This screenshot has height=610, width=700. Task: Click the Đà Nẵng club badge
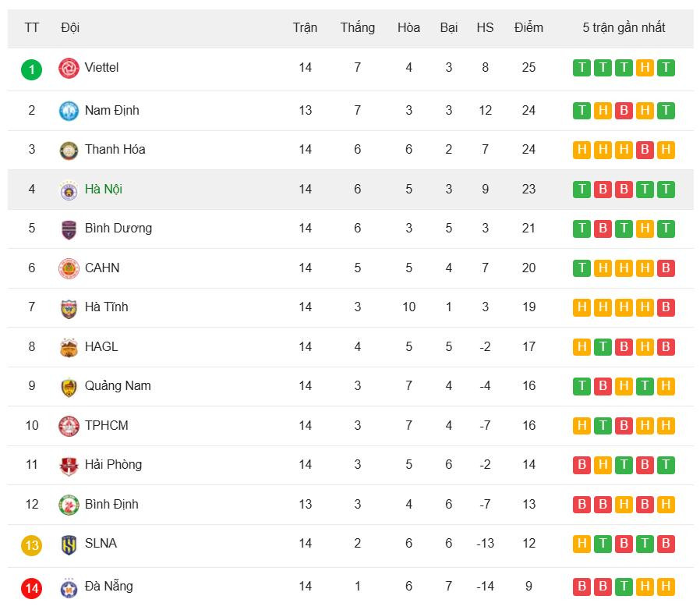coord(69,587)
